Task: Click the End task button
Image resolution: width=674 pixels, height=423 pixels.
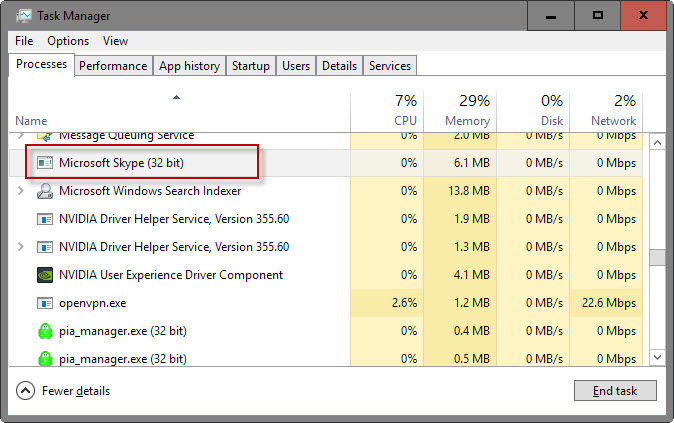Action: pyautogui.click(x=615, y=391)
